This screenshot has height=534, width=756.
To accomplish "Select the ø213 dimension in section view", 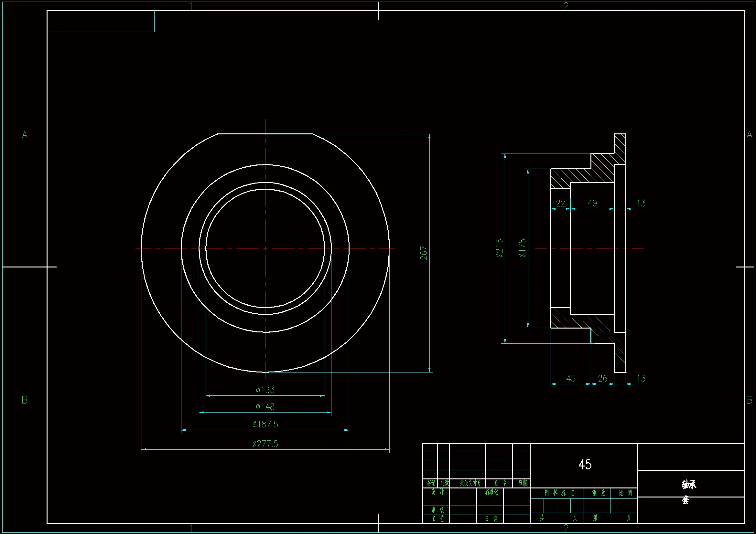I will coord(500,248).
